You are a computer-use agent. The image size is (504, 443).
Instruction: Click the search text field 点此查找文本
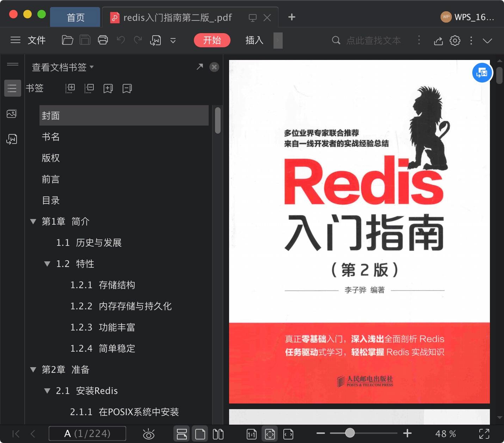click(x=373, y=41)
